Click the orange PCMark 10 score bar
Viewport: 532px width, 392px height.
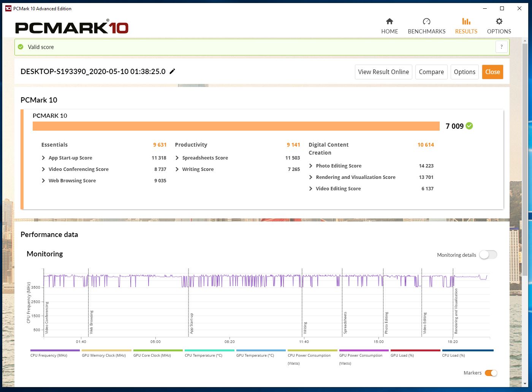(x=236, y=126)
